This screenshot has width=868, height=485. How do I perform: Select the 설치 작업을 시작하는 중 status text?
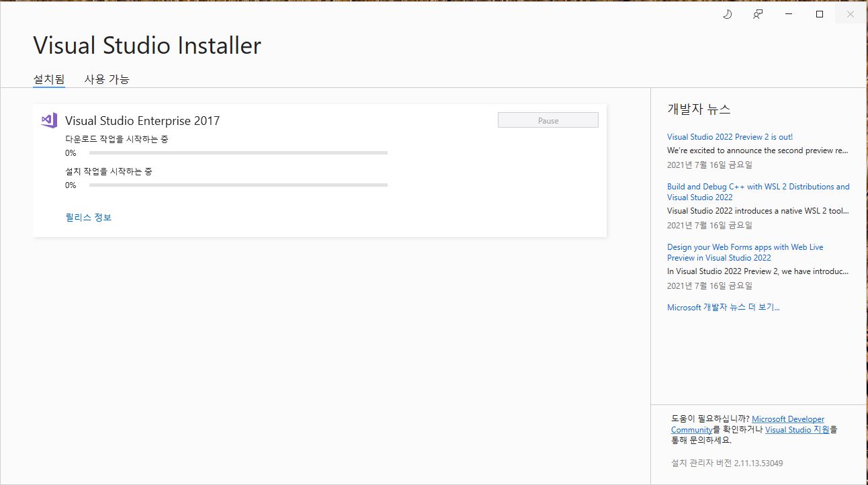pyautogui.click(x=109, y=171)
